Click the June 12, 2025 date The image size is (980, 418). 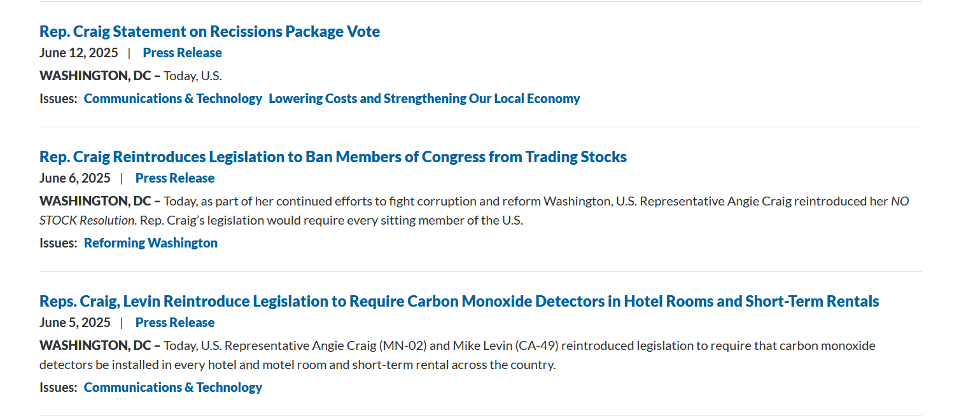79,53
